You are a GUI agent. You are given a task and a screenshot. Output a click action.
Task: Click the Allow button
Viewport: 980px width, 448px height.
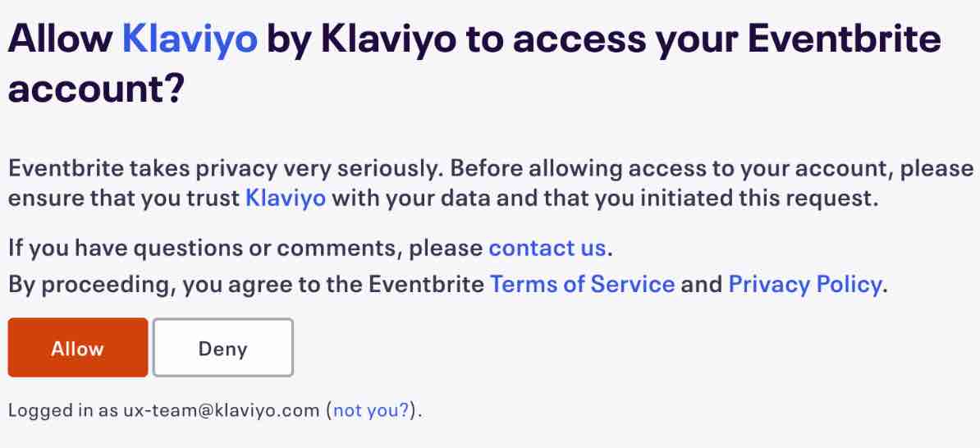click(78, 348)
